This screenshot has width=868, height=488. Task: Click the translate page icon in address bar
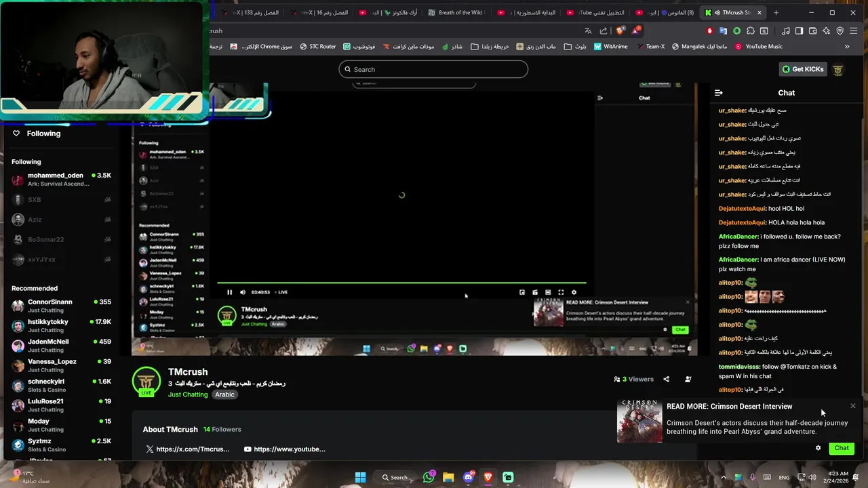click(x=588, y=30)
